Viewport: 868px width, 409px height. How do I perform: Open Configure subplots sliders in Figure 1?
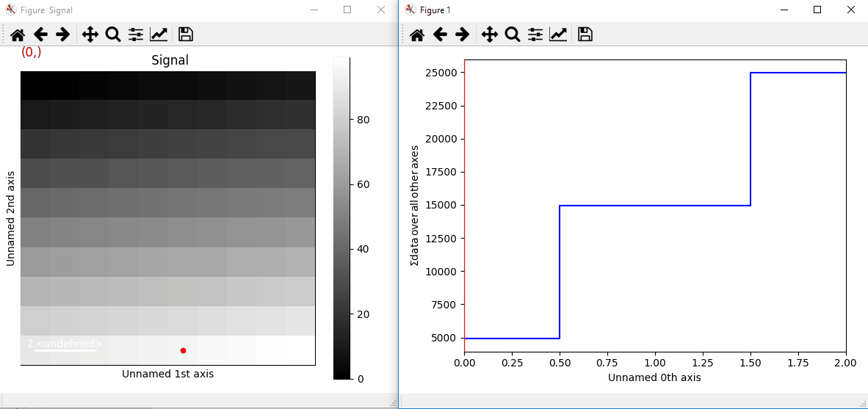[x=535, y=35]
